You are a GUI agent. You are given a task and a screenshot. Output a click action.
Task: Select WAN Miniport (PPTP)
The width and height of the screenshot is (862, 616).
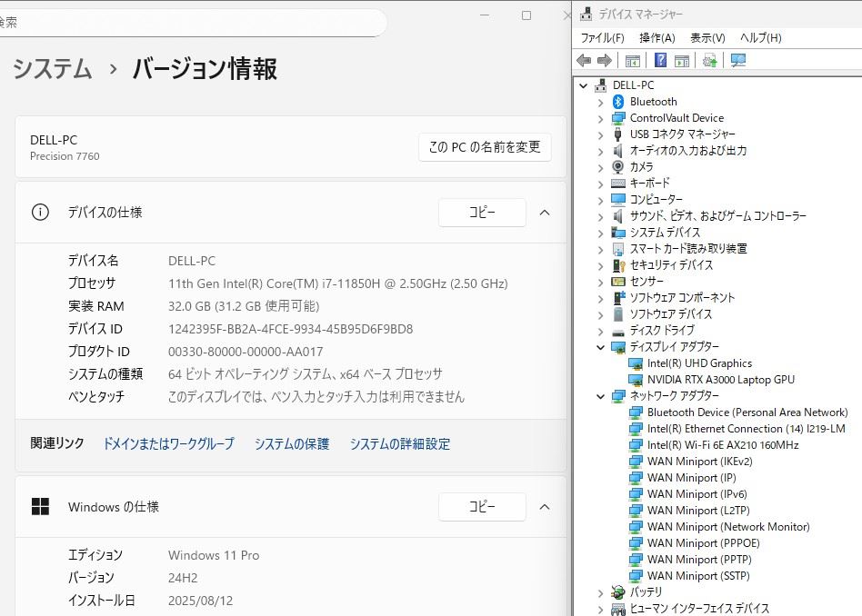click(699, 560)
